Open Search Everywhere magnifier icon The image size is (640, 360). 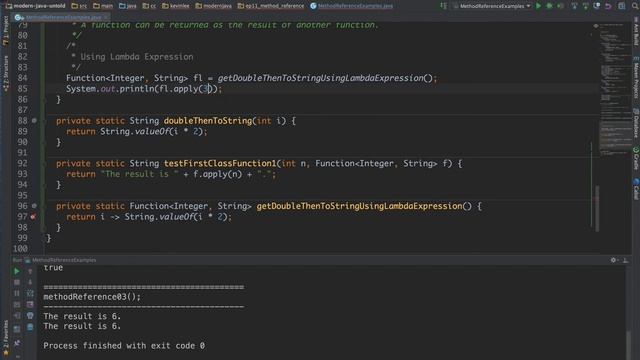635,6
